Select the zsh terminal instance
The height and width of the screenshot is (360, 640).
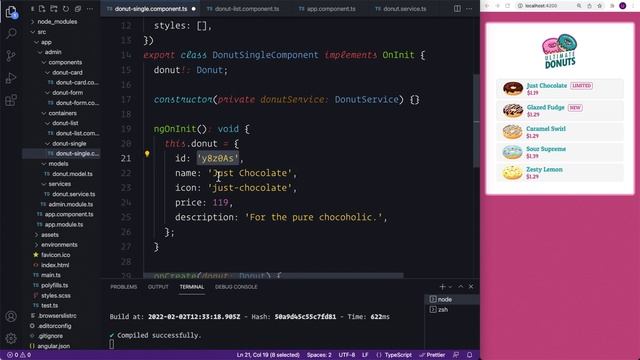(452, 310)
